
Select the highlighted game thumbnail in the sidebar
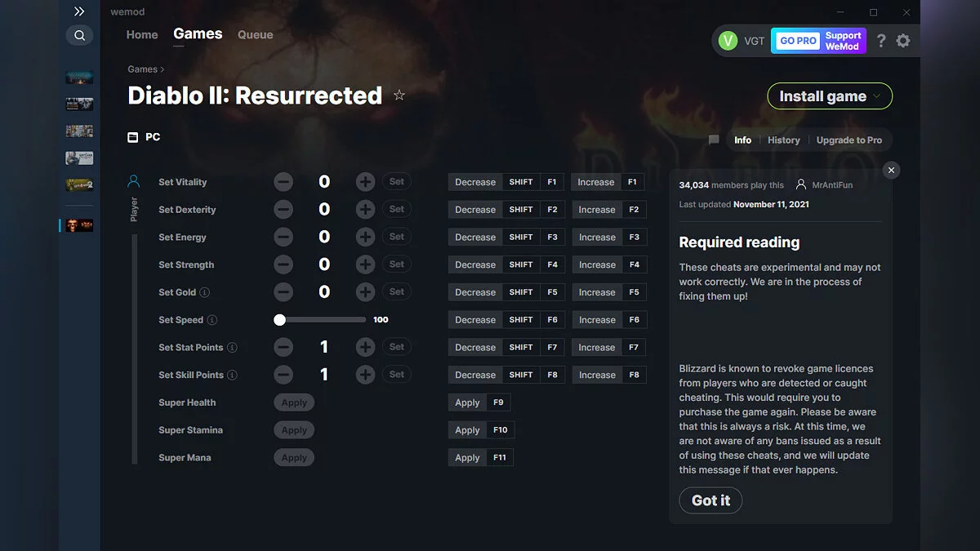pos(79,224)
